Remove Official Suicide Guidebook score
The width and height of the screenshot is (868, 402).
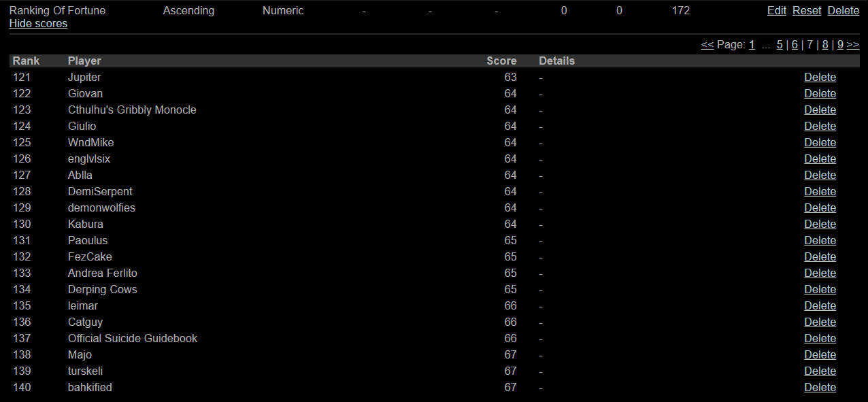coord(820,339)
